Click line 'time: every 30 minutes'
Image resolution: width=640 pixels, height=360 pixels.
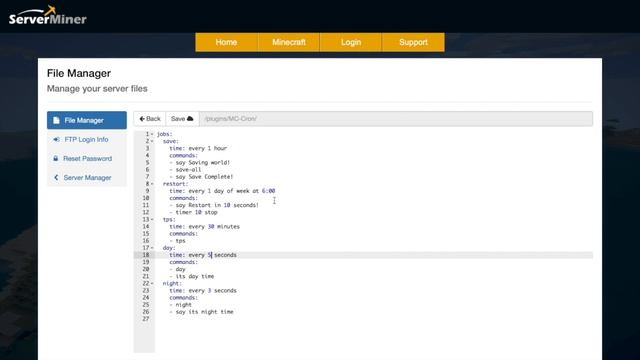(204, 227)
